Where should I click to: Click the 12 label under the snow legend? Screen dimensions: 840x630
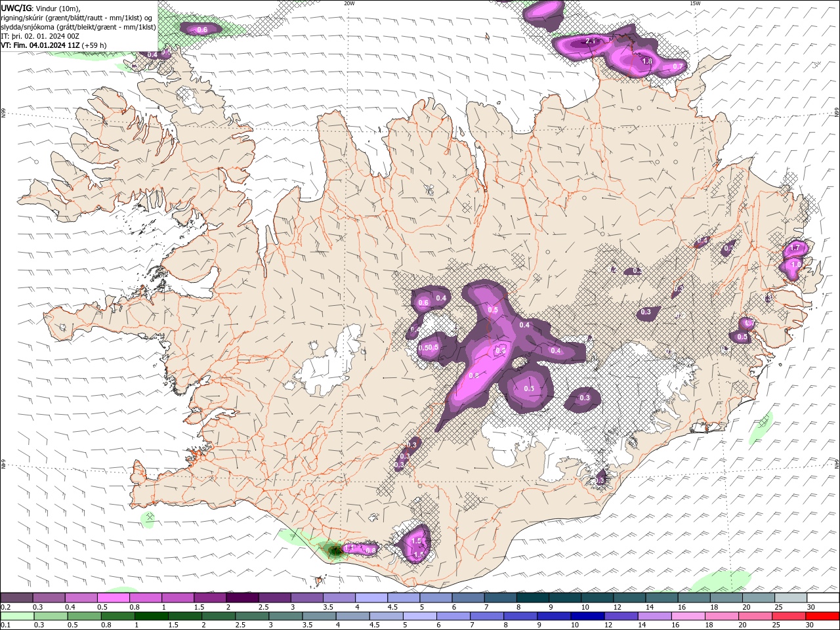coord(617,607)
